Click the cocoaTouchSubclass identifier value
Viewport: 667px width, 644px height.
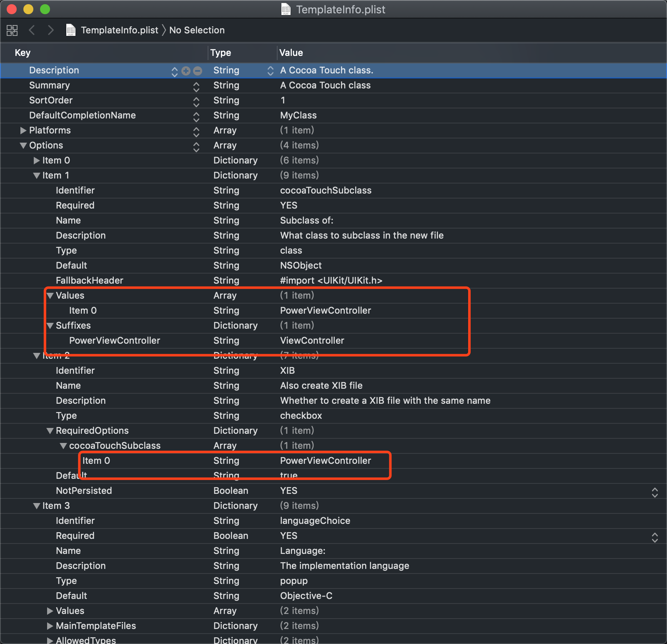(x=326, y=190)
